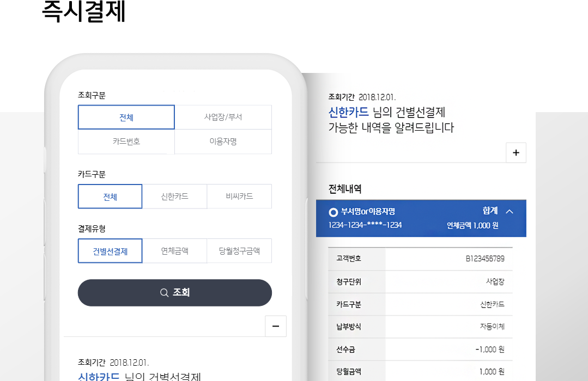The width and height of the screenshot is (588, 381).
Task: Click 신한카드 value in table row
Action: click(x=493, y=304)
